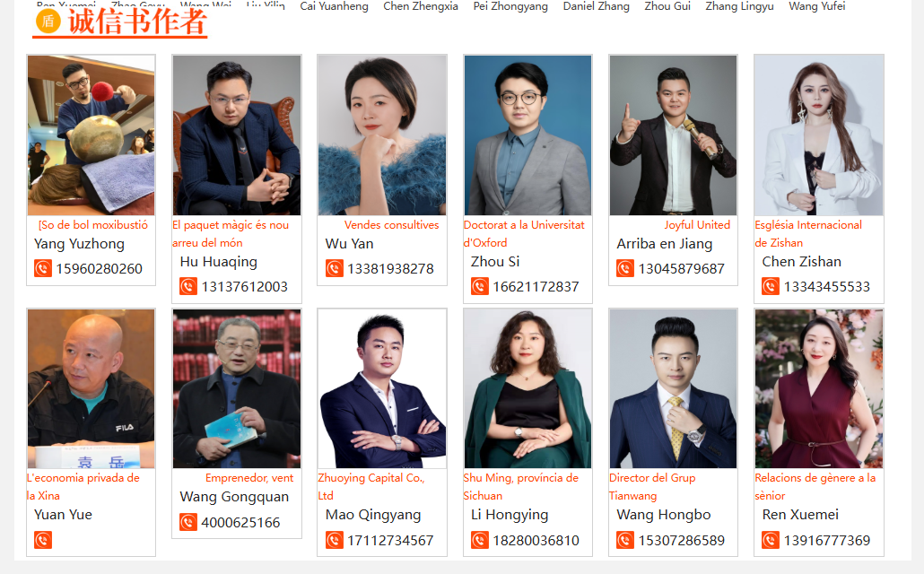Open the 'Doctorat a la Universitat d'Oxford' link
The height and width of the screenshot is (574, 924).
click(x=524, y=233)
